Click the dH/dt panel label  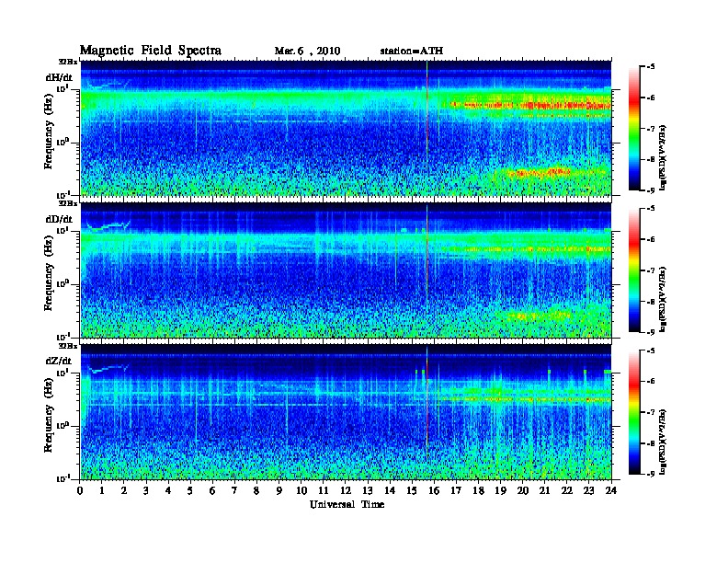[x=59, y=77]
